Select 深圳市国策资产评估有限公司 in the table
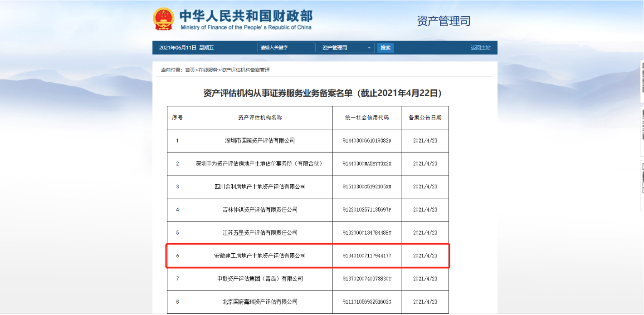This screenshot has height=315, width=644. tap(260, 141)
